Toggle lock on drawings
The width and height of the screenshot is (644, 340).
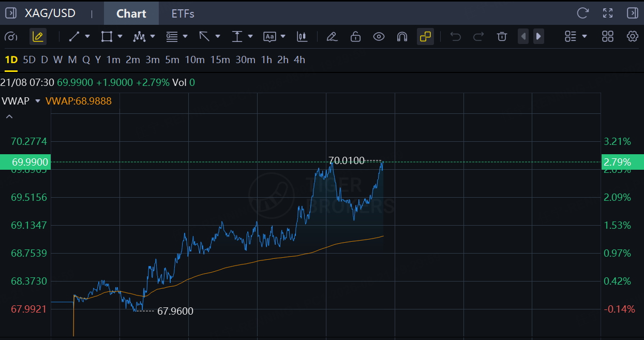tap(355, 36)
